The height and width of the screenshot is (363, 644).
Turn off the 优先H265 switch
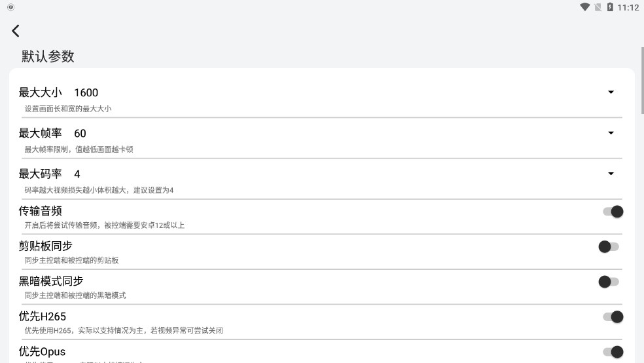click(613, 317)
